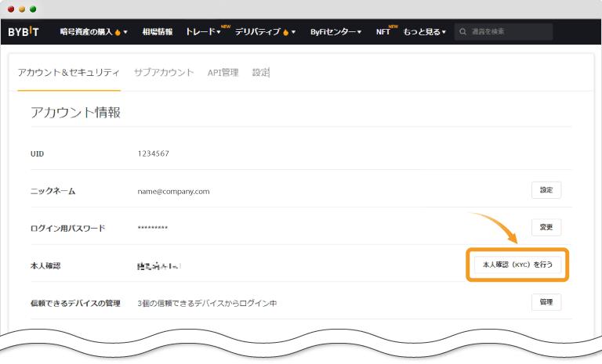The width and height of the screenshot is (602, 364).
Task: Click the masked password asterisks
Action: (153, 228)
